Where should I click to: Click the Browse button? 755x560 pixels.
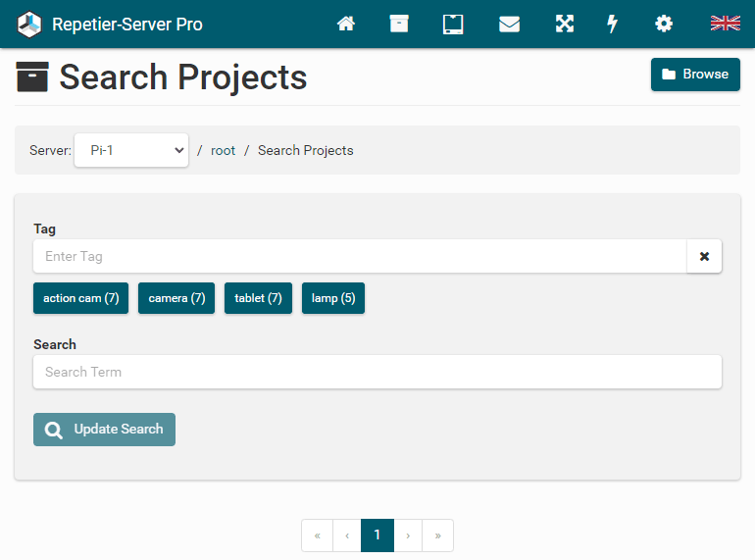click(x=695, y=75)
